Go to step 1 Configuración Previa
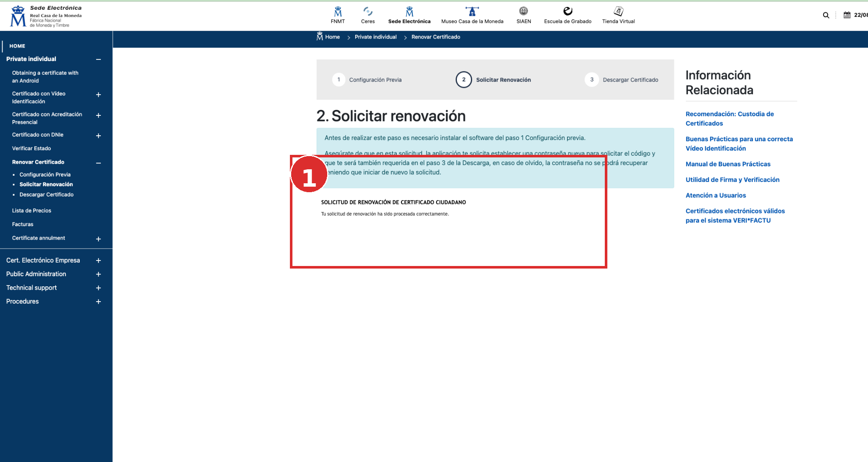The width and height of the screenshot is (868, 462). (367, 80)
